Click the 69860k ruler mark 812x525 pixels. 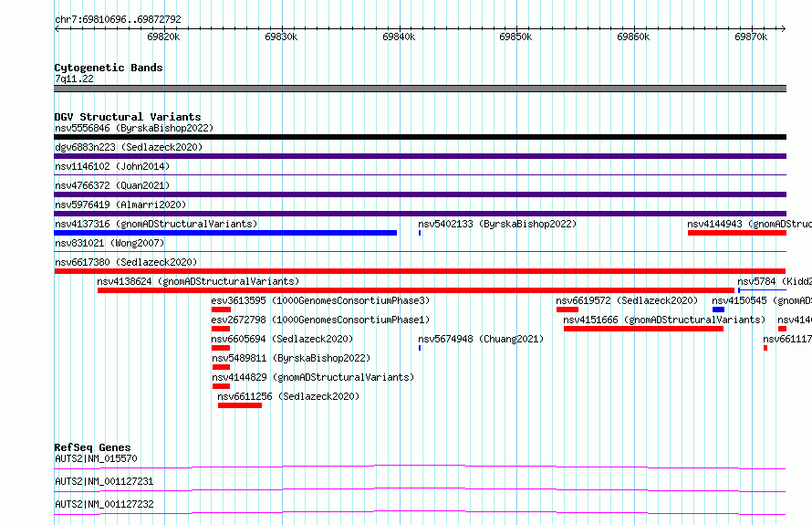(x=633, y=37)
